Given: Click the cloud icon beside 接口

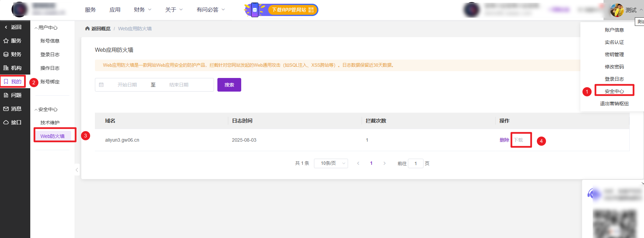Looking at the screenshot, I should (x=6, y=123).
